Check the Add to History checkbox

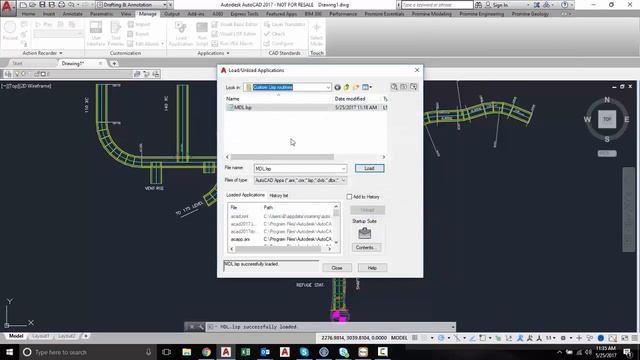tap(349, 197)
